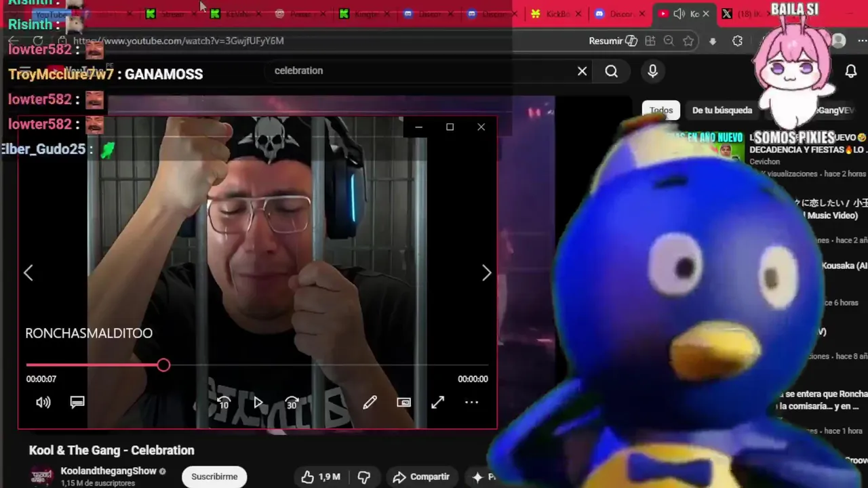The height and width of the screenshot is (488, 868).
Task: Select the De tu búsqueda filter chip
Action: 722,110
